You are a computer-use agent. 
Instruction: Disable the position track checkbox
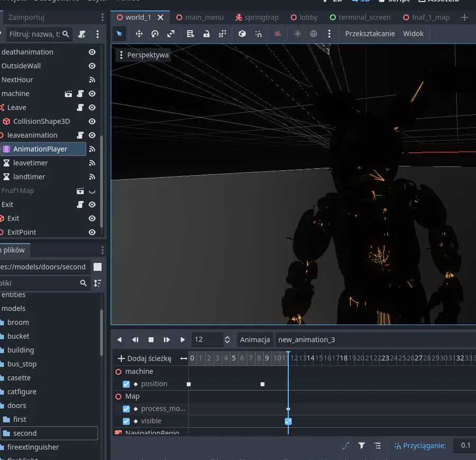[126, 384]
